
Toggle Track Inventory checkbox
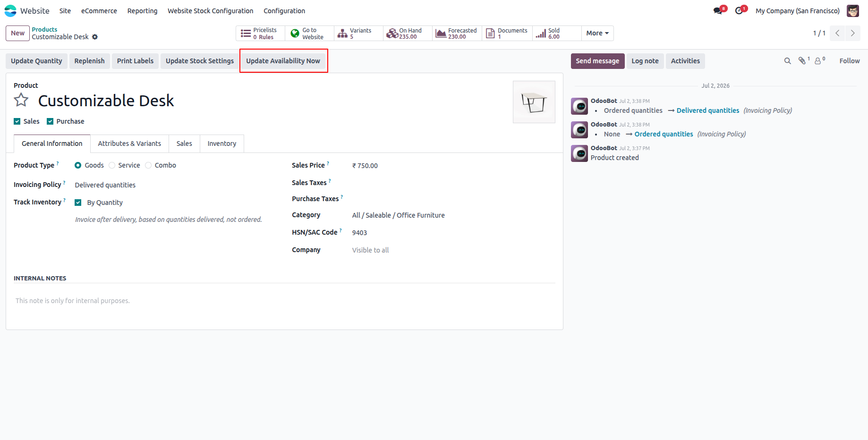click(x=78, y=203)
